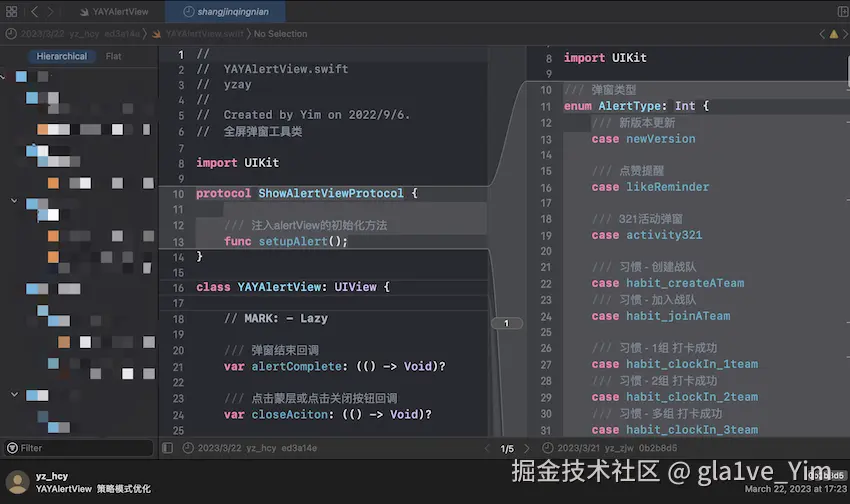The image size is (850, 504).
Task: Click the commit date March 22, 2023
Action: 795,489
